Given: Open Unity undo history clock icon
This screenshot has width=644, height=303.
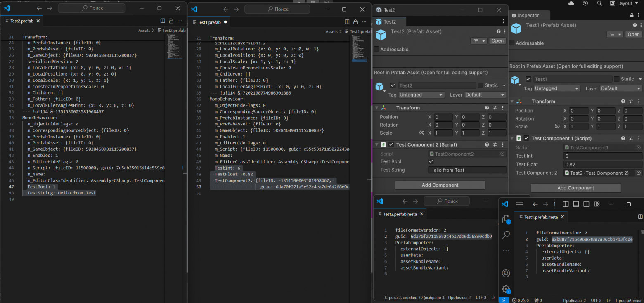Looking at the screenshot, I should pos(585,3).
